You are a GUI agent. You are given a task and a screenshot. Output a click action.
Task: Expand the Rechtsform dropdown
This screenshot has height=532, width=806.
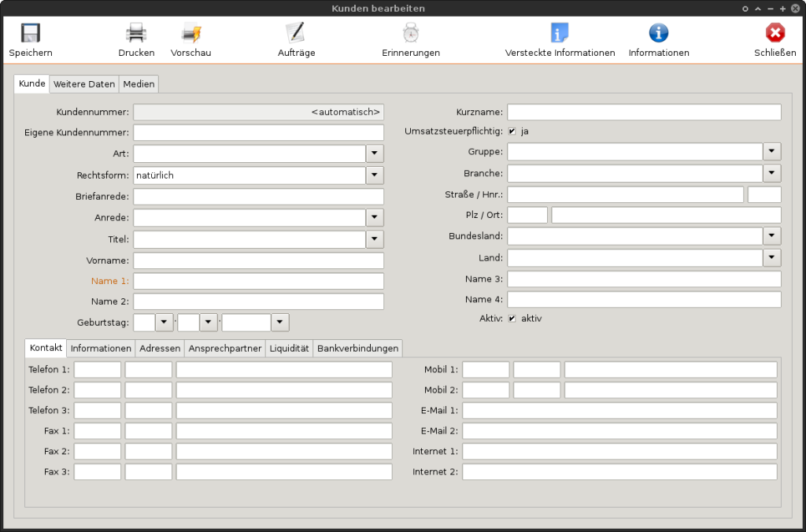pyautogui.click(x=375, y=175)
